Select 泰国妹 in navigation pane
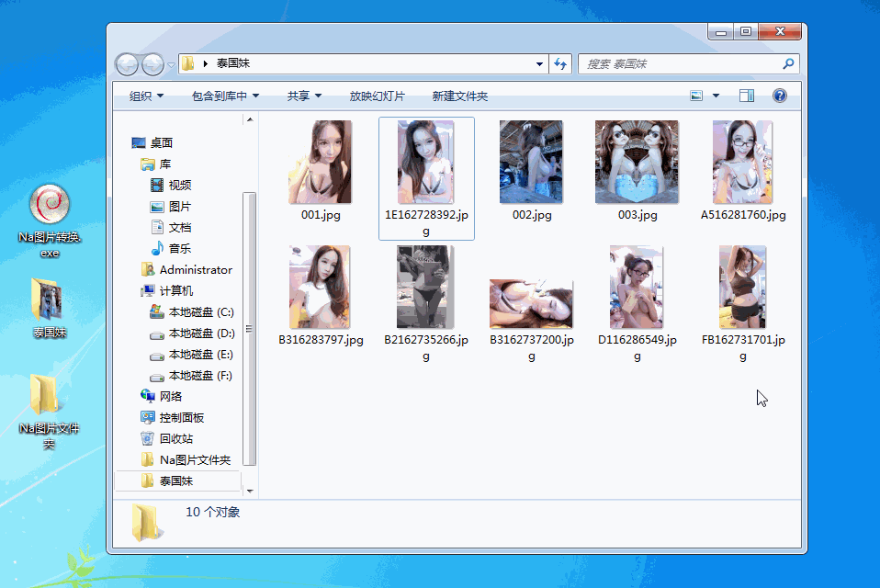 point(166,481)
